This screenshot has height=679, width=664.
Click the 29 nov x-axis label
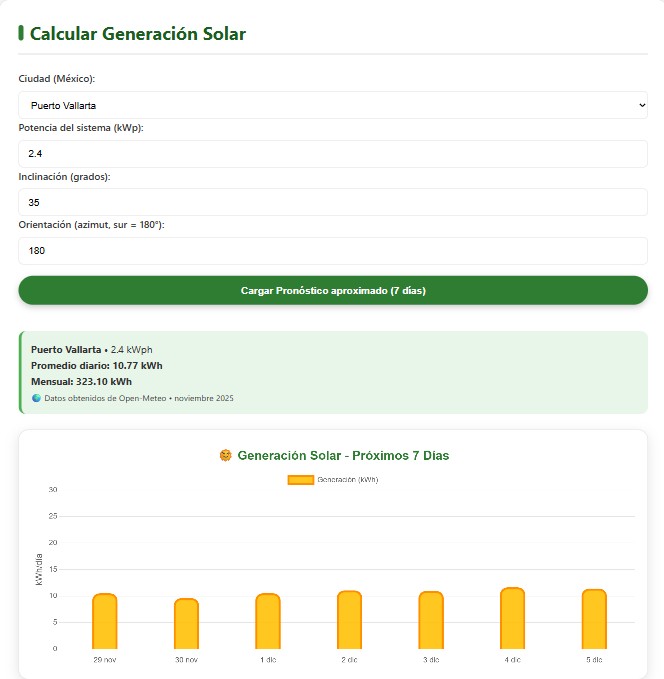tap(104, 660)
